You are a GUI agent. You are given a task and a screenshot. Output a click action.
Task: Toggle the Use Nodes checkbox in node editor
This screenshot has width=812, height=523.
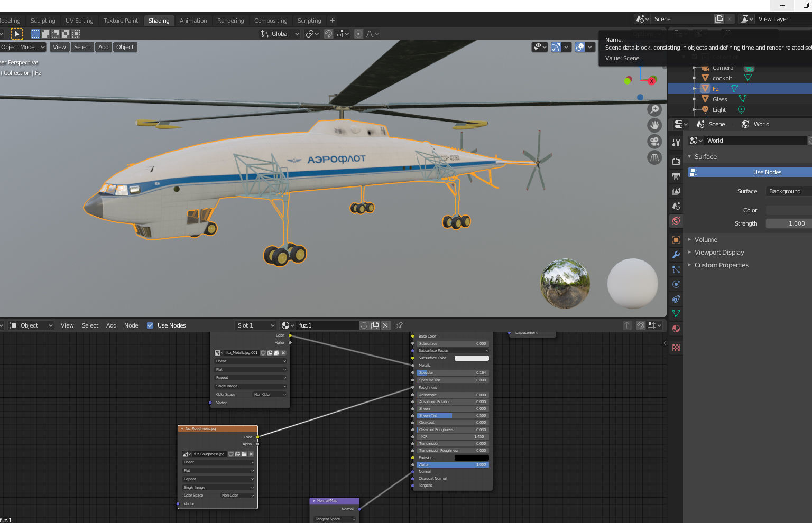coord(150,325)
